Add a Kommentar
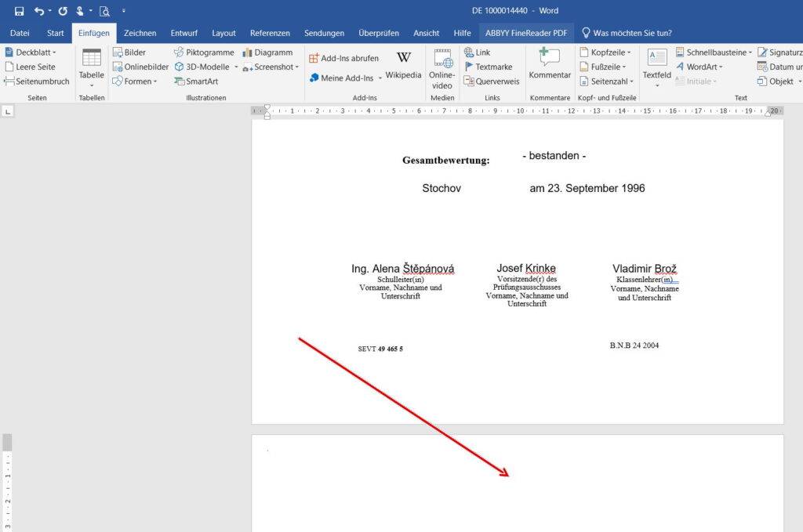 click(550, 63)
